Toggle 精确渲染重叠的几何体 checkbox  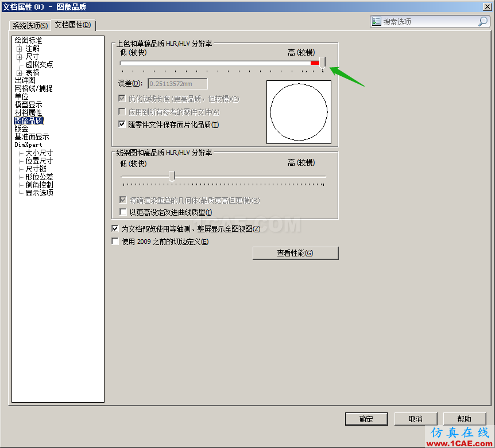click(123, 200)
